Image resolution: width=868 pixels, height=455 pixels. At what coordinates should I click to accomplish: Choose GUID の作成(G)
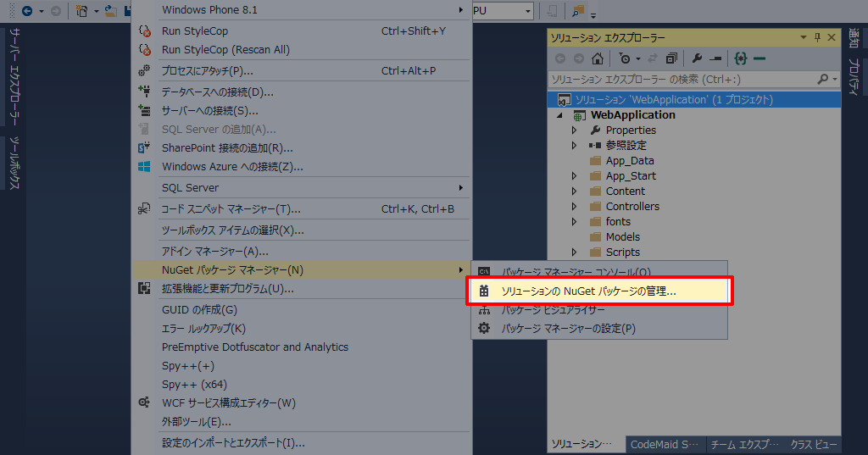(301, 310)
